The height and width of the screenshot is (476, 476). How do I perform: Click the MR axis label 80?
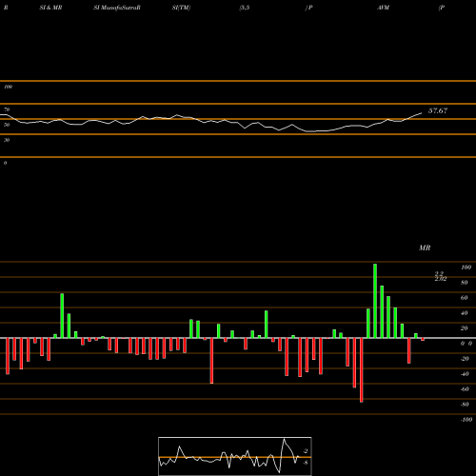tap(464, 283)
